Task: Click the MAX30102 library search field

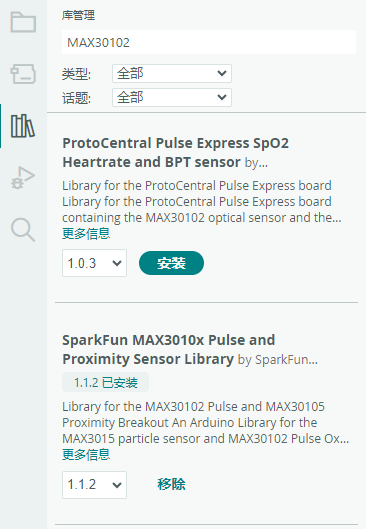Action: (209, 43)
